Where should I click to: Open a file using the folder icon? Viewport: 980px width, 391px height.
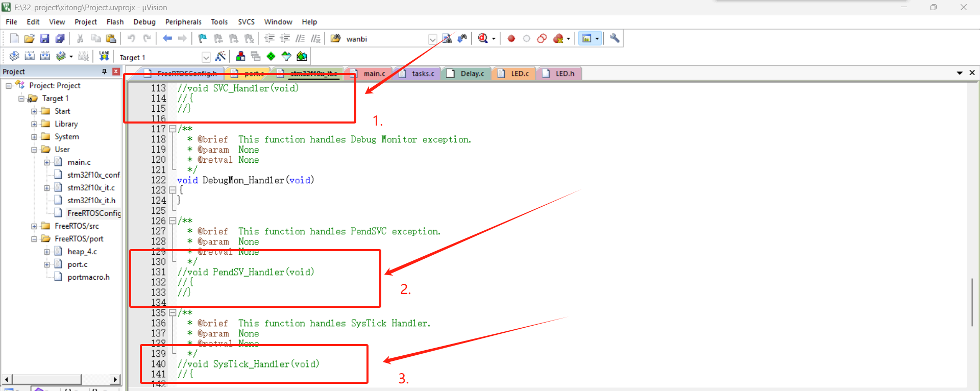tap(29, 38)
